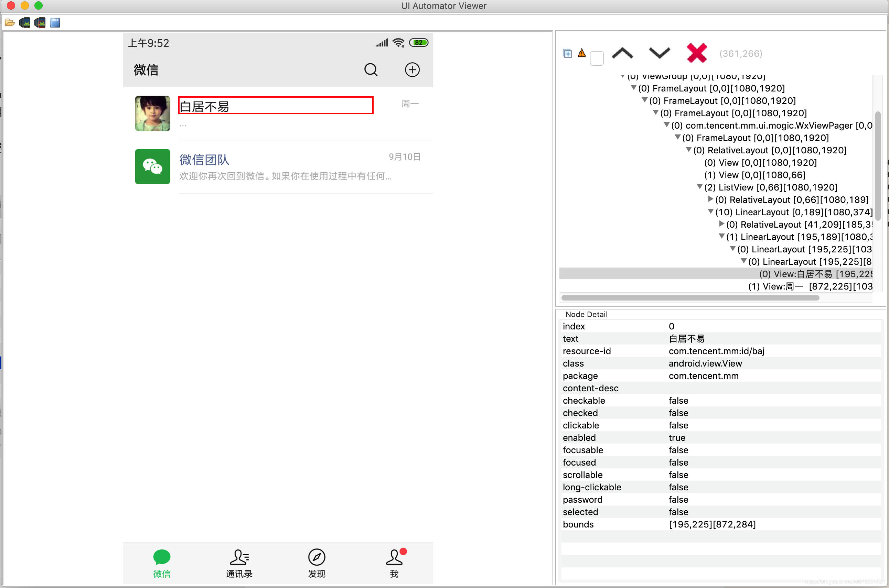The height and width of the screenshot is (588, 889).
Task: Click the 周一 timestamp in the chat list
Action: (x=410, y=104)
